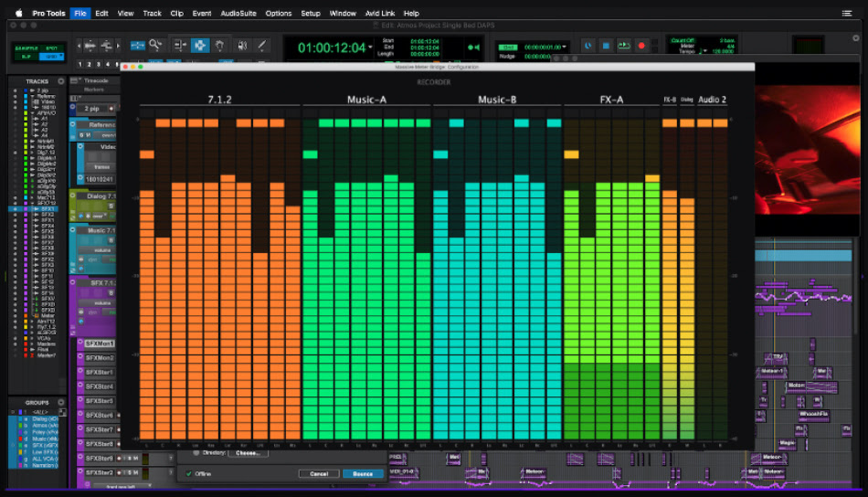Expand the main counter format dropdown
868x497 pixels.
[x=370, y=47]
